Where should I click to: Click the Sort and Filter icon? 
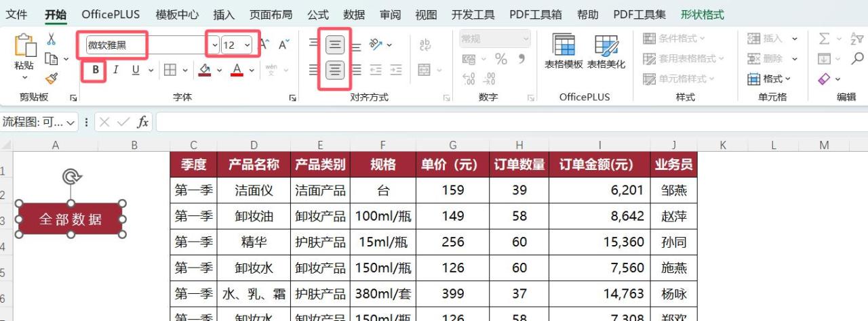point(857,39)
